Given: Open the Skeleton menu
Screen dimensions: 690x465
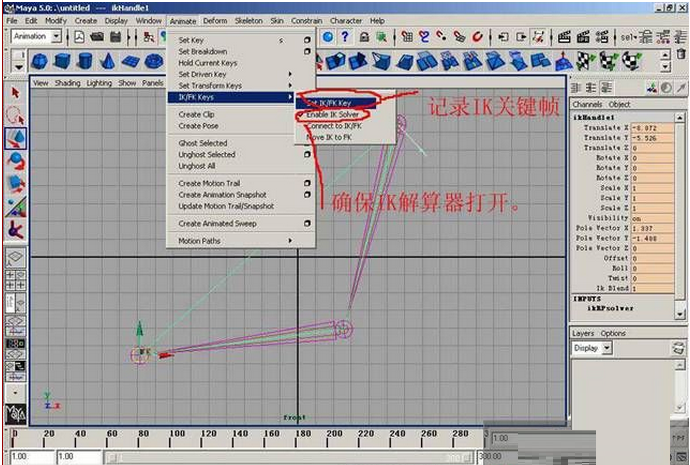Looking at the screenshot, I should click(x=248, y=21).
